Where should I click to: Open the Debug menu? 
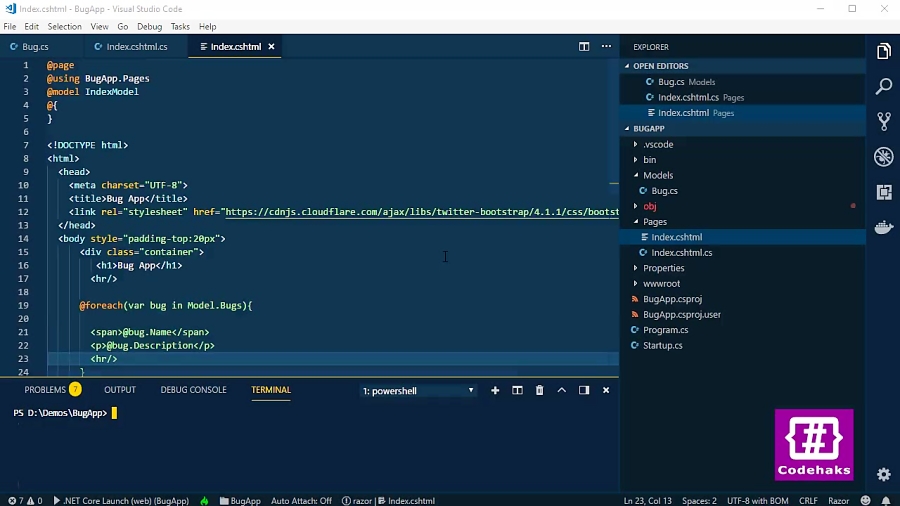(149, 26)
